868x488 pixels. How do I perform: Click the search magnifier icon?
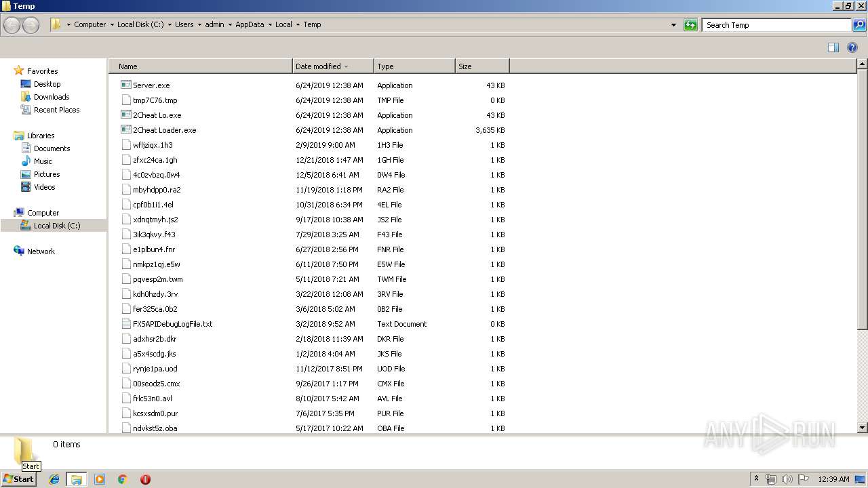pos(859,25)
